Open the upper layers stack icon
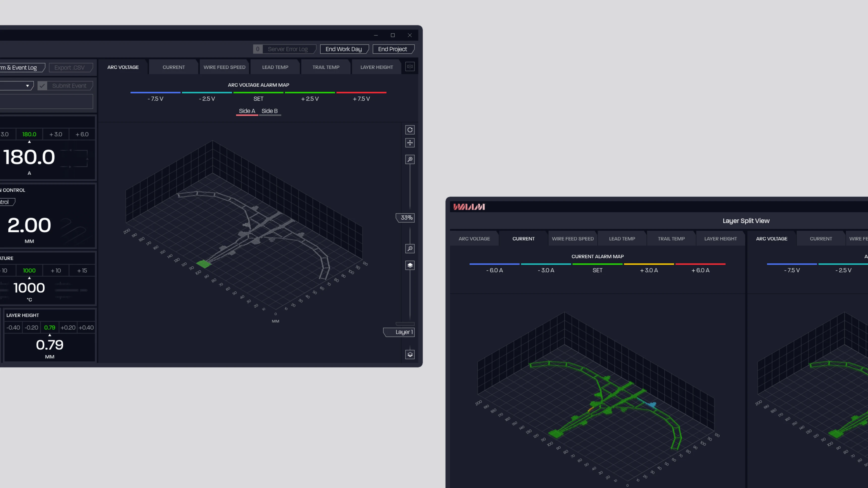Screen dimensions: 868x488 coord(410,265)
